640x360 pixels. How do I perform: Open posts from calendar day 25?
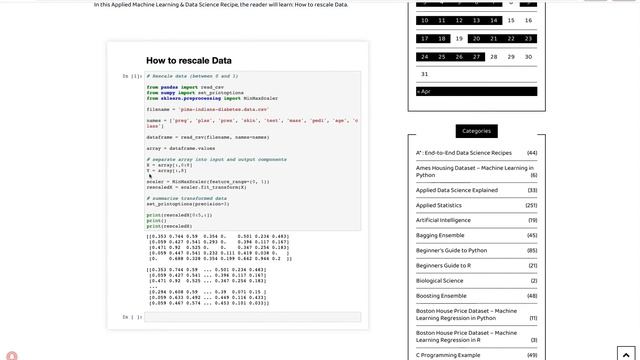click(442, 57)
